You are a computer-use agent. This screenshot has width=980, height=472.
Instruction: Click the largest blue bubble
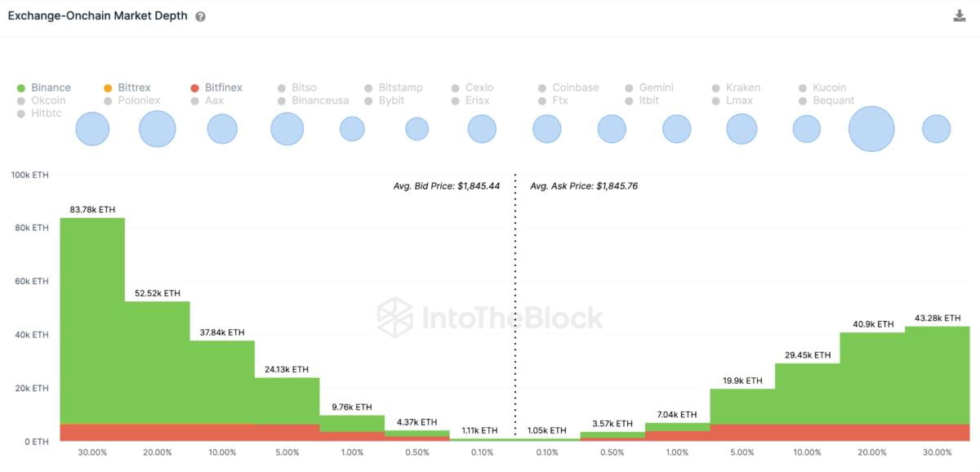[x=871, y=129]
